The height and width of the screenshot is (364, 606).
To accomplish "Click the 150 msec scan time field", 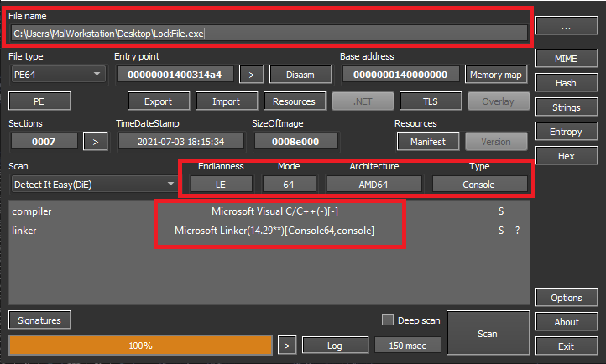I will pyautogui.click(x=408, y=346).
